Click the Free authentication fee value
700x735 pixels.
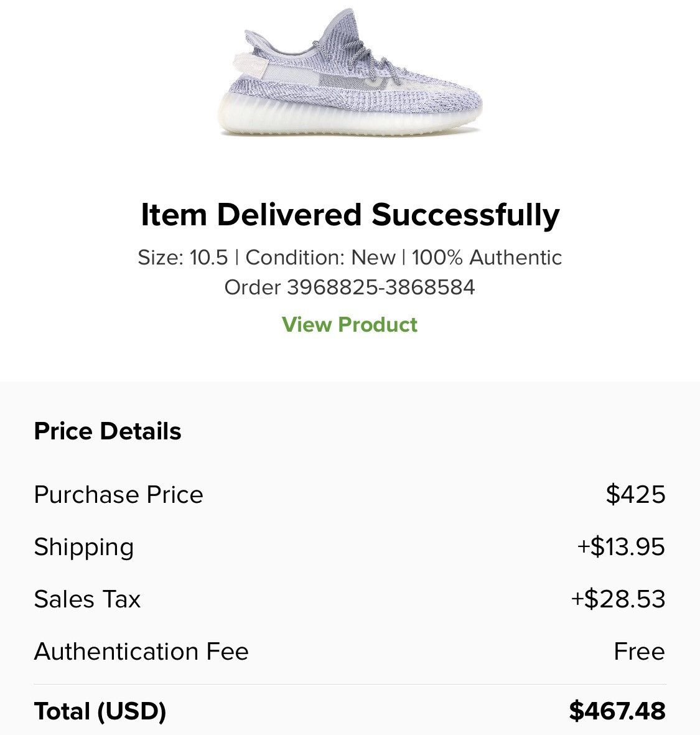pyautogui.click(x=639, y=652)
